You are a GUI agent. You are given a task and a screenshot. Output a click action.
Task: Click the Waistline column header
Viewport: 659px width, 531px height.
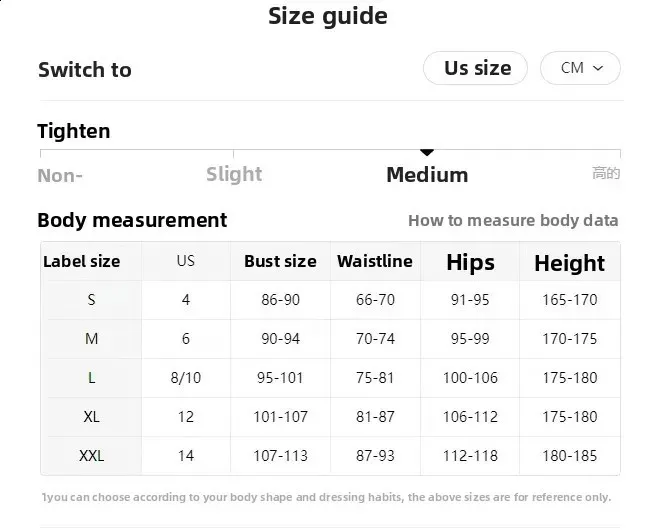[375, 262]
